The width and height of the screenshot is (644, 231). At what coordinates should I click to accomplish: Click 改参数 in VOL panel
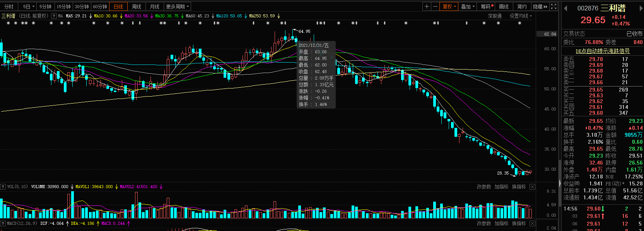484,187
